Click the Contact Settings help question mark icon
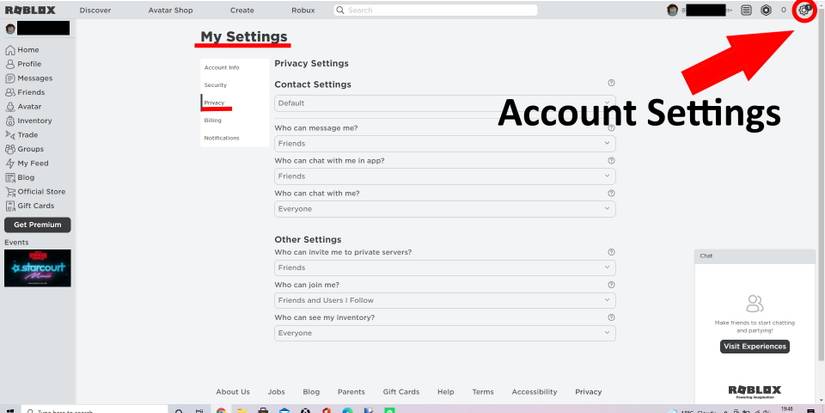This screenshot has height=413, width=825. 611,84
